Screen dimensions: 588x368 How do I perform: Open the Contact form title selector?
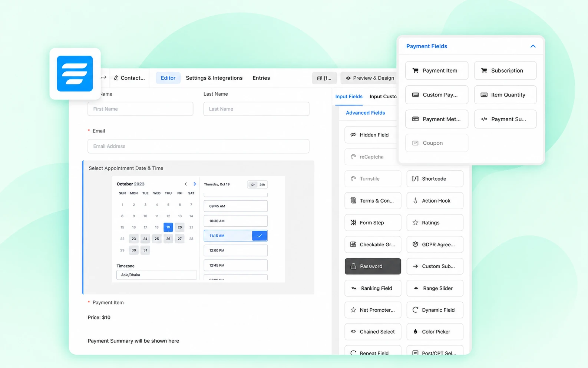tap(129, 78)
